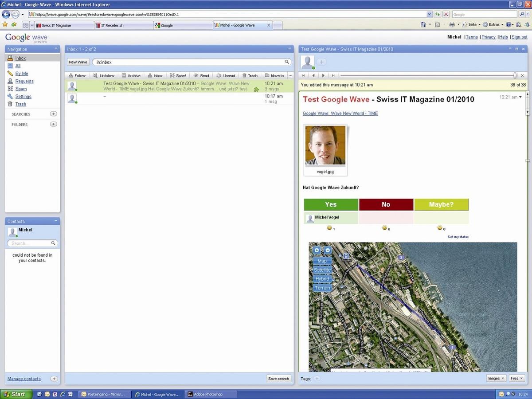Click the Save search button
532x399 pixels.
tap(278, 379)
